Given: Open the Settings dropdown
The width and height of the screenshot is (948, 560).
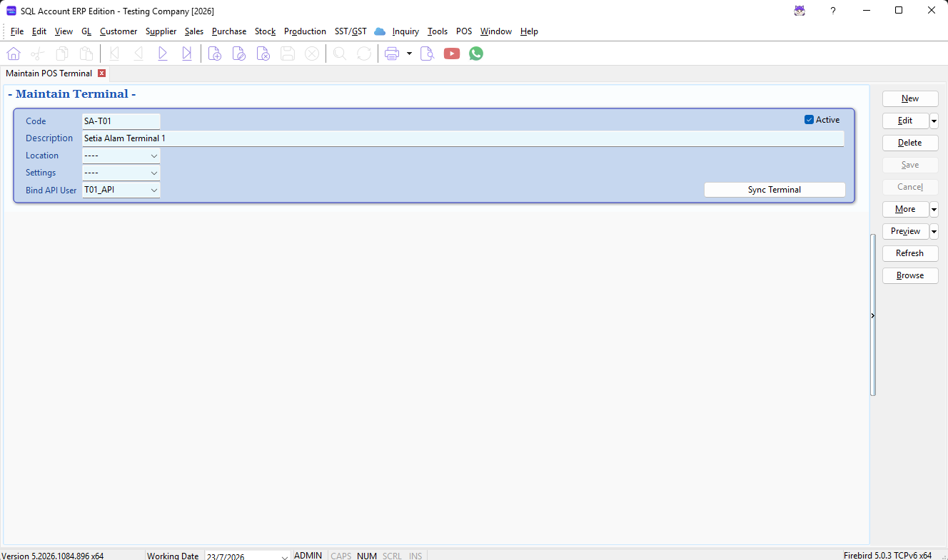Looking at the screenshot, I should point(153,173).
